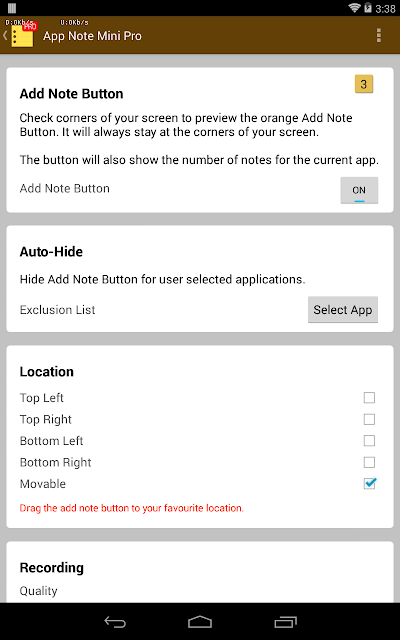Screen dimensions: 400x640
Task: Click the Select App button
Action: pyautogui.click(x=343, y=310)
